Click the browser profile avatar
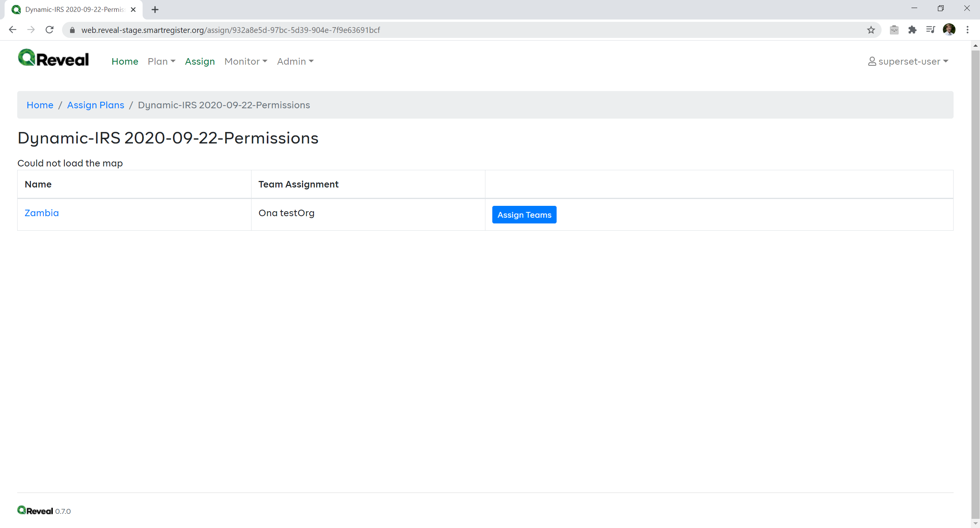 pyautogui.click(x=949, y=29)
